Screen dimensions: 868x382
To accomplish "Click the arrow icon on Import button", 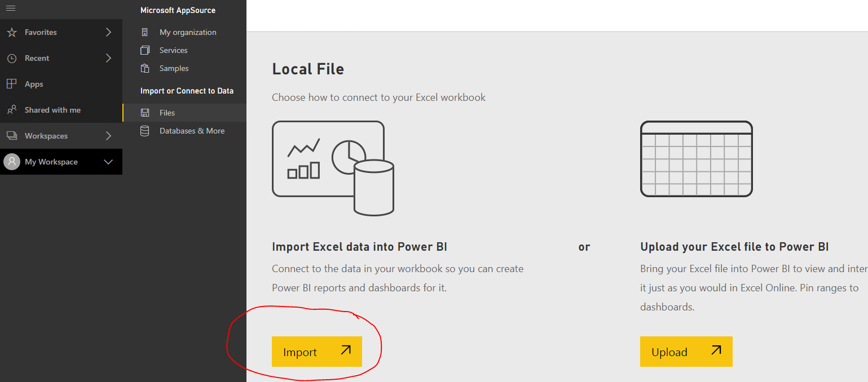I will (346, 350).
